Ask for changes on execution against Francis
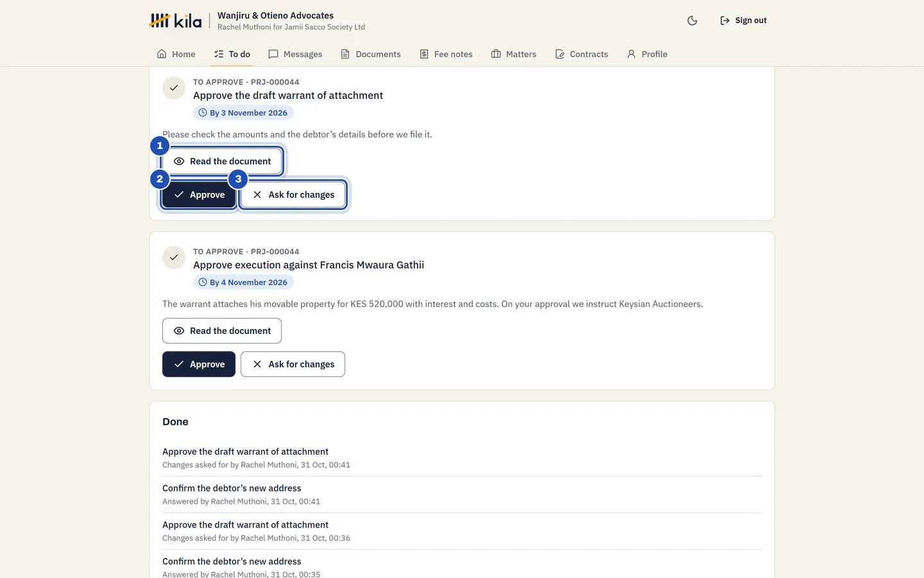924x578 pixels. (293, 364)
